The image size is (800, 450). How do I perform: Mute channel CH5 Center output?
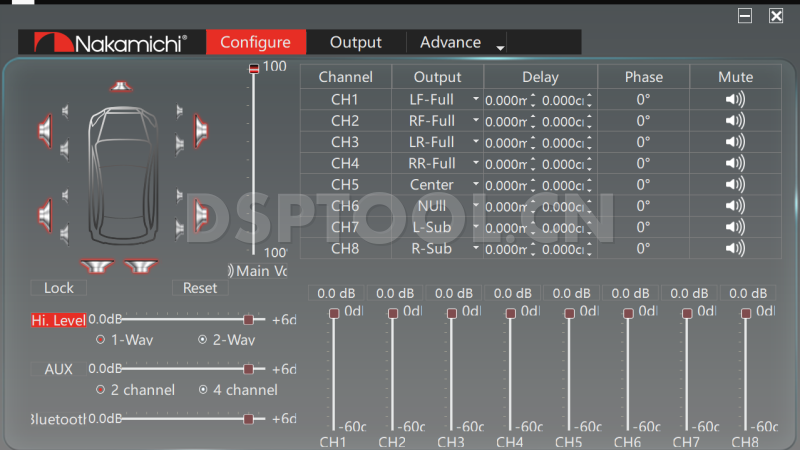[x=735, y=185]
